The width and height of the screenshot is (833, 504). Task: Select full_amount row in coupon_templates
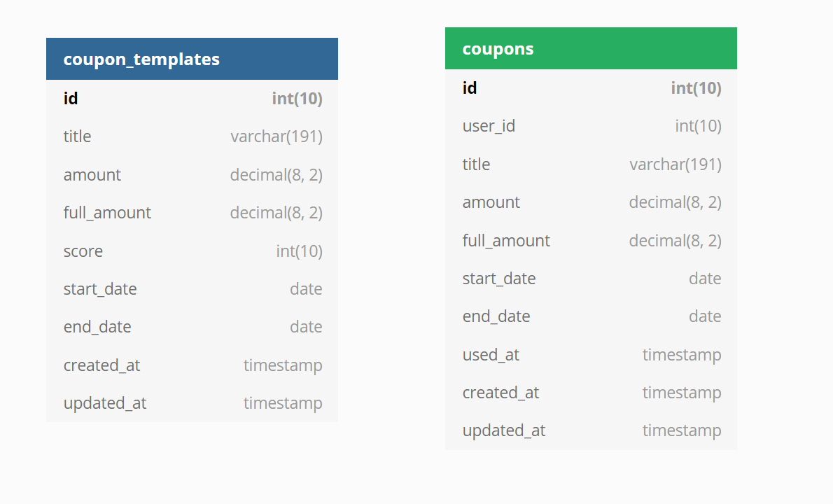(x=192, y=213)
